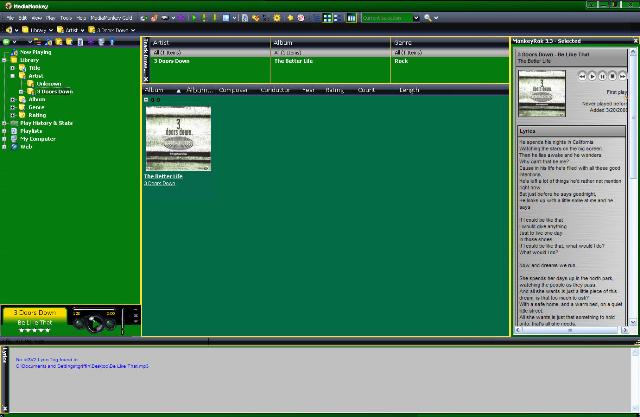Select the Web tree node

26,147
